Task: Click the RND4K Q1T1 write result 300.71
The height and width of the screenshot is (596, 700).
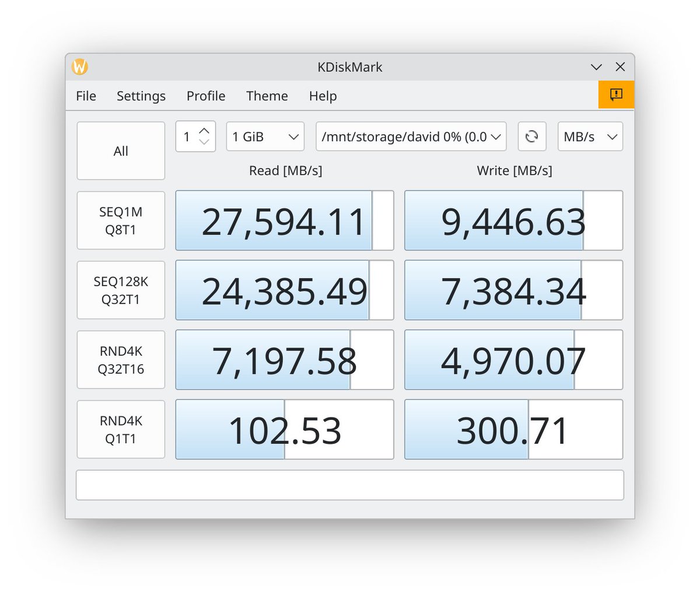Action: (x=513, y=430)
